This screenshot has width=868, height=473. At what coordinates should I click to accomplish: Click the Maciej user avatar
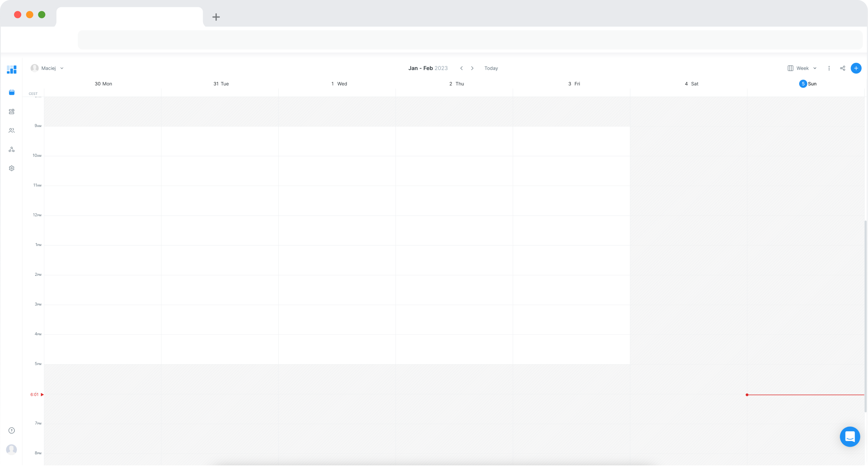[x=34, y=68]
